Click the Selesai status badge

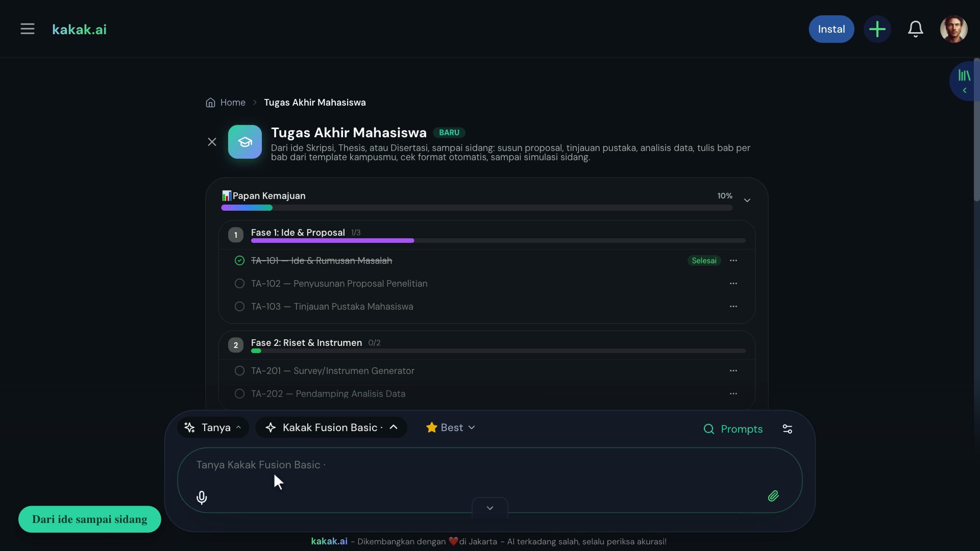tap(704, 261)
